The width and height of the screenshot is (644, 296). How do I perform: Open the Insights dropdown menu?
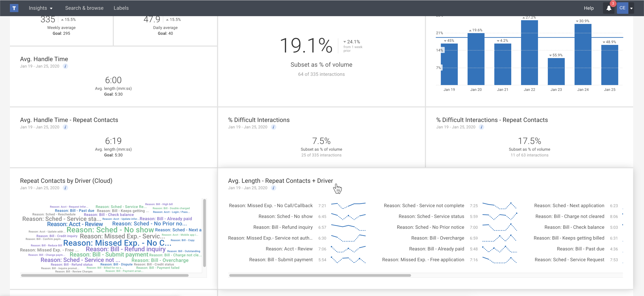(40, 8)
